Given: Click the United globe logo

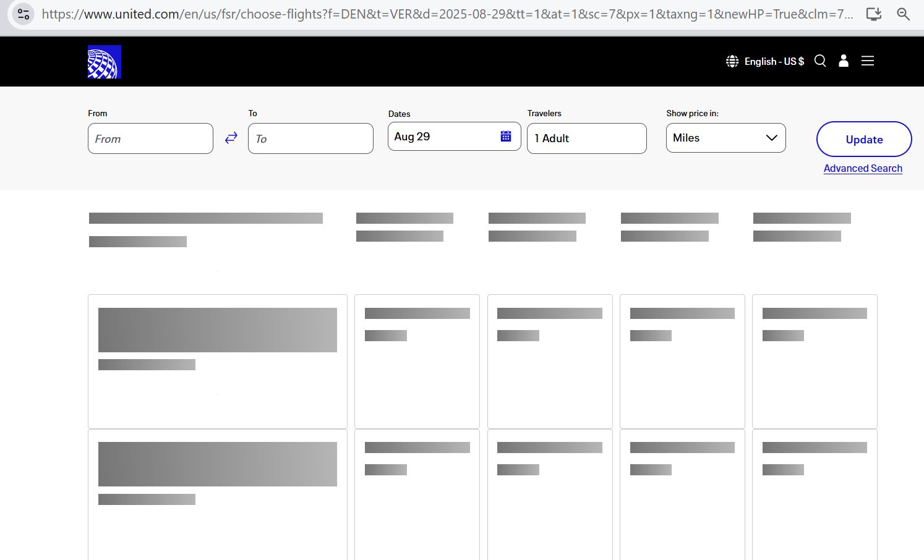Looking at the screenshot, I should (x=104, y=62).
